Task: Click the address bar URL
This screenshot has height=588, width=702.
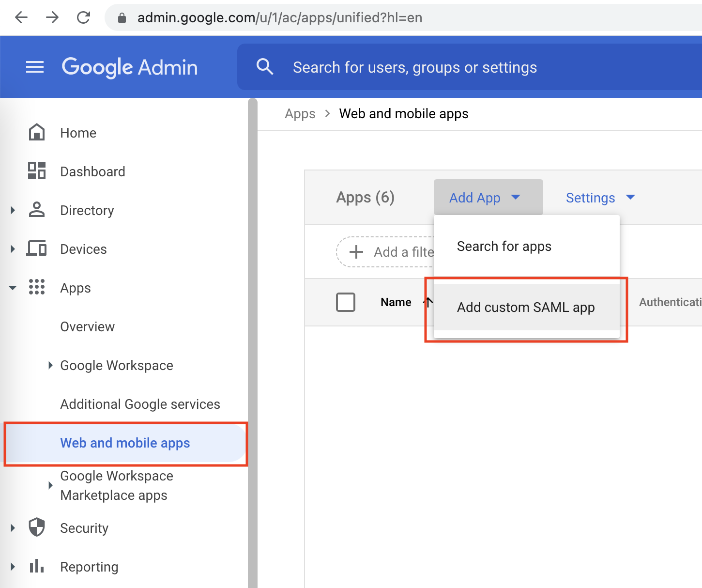Action: point(280,18)
